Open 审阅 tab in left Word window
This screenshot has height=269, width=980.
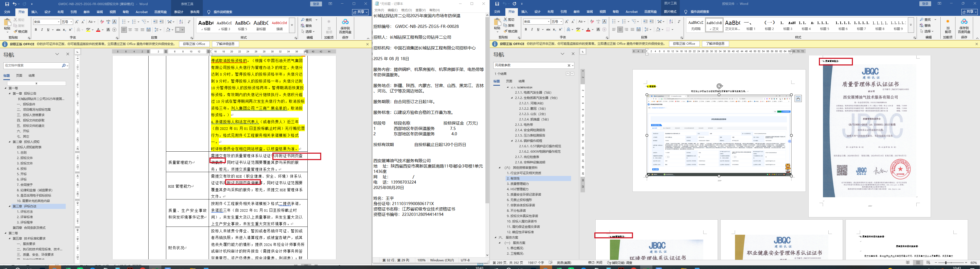pyautogui.click(x=100, y=12)
